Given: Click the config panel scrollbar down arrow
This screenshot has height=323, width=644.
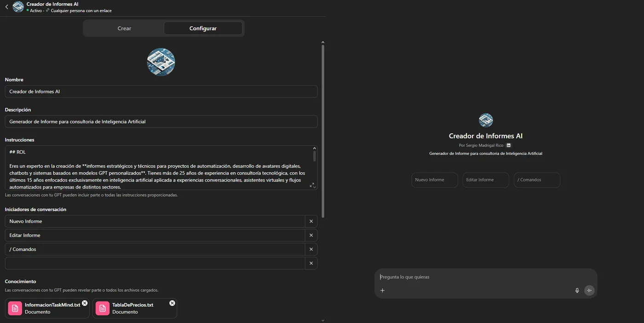Looking at the screenshot, I should (x=323, y=320).
